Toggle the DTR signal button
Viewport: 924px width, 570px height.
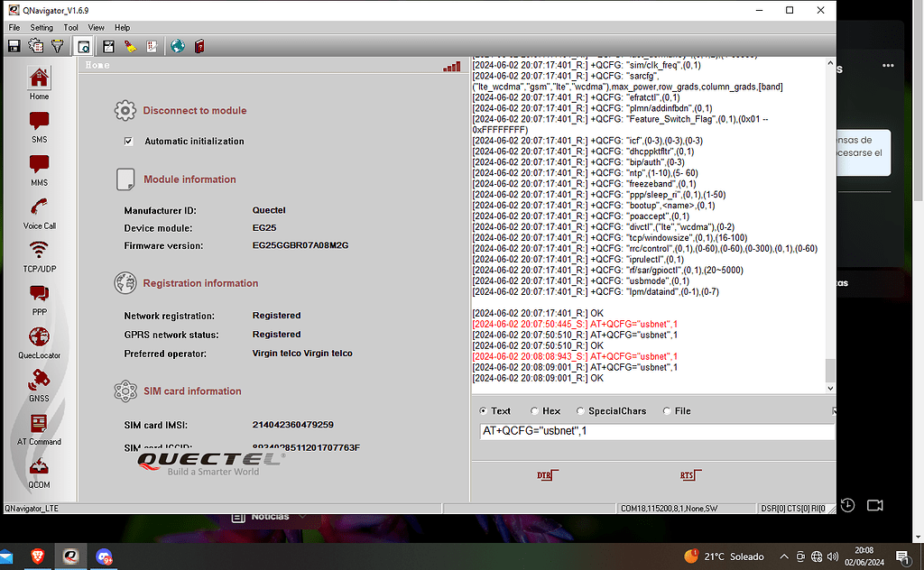coord(546,473)
